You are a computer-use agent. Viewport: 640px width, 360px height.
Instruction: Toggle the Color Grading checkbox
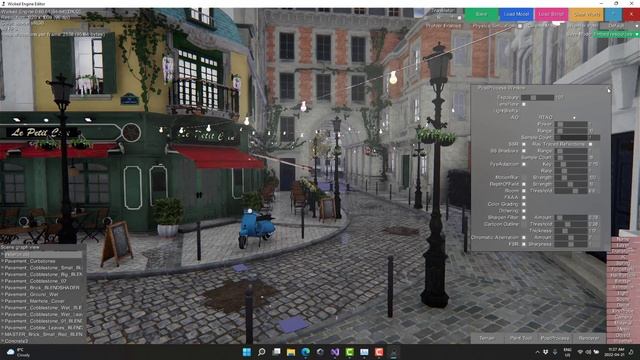pyautogui.click(x=524, y=204)
